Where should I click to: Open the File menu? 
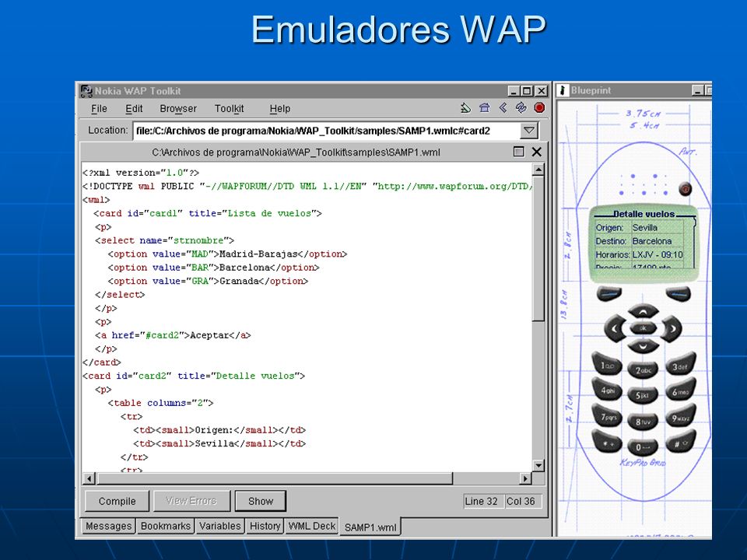pyautogui.click(x=99, y=109)
